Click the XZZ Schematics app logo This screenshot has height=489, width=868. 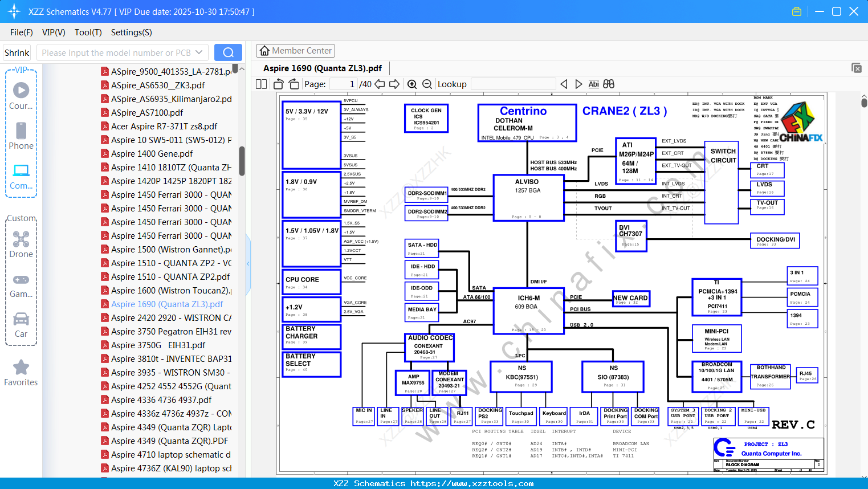14,11
